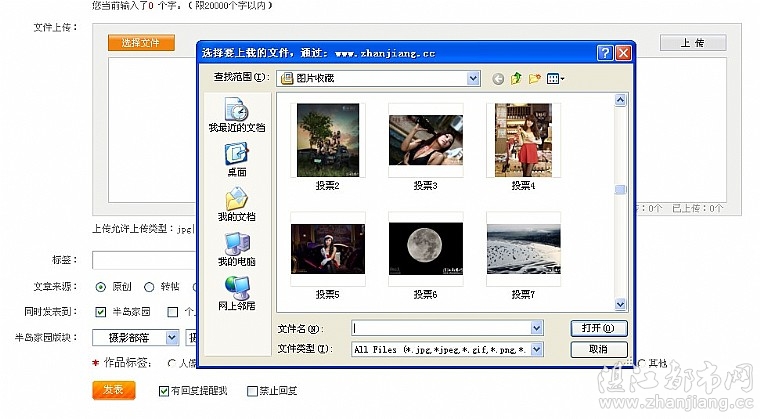Screen dimensions: 760x419
Task: Expand the 查找范围 folder dropdown
Action: (x=474, y=77)
